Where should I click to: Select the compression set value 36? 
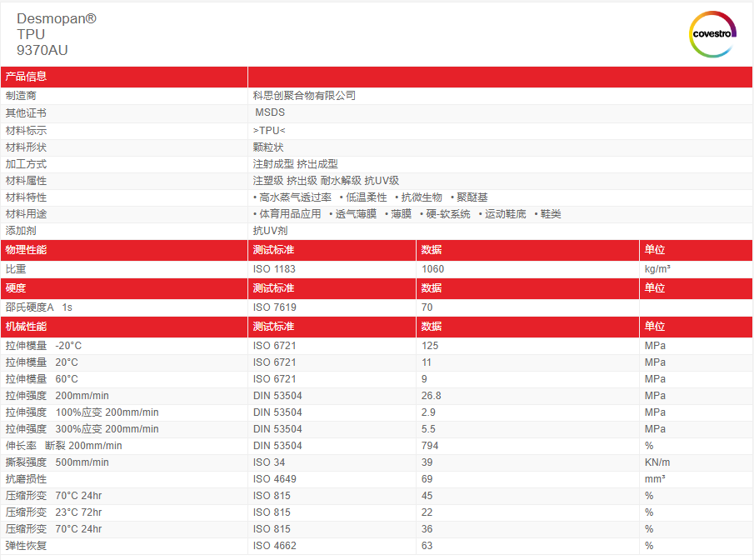pyautogui.click(x=427, y=528)
